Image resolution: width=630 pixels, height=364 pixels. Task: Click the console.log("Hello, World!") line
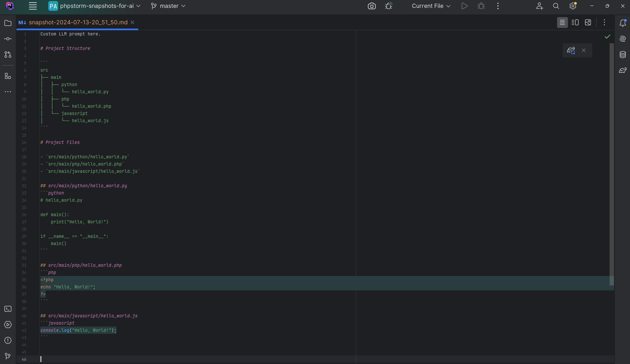(x=78, y=330)
